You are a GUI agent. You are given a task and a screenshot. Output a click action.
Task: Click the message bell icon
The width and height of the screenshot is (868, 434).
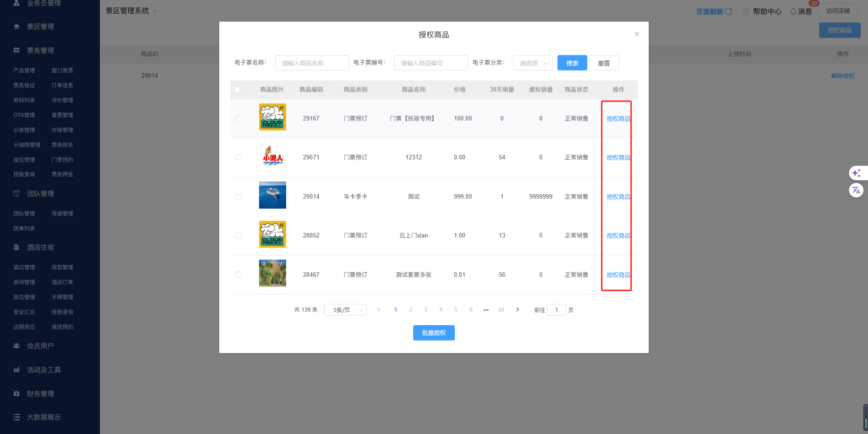793,11
